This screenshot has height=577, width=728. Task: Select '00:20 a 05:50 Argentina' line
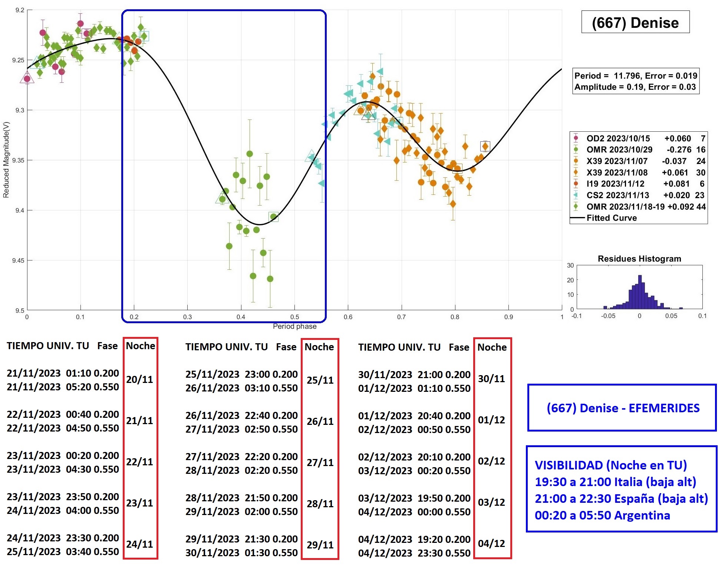[x=602, y=515]
